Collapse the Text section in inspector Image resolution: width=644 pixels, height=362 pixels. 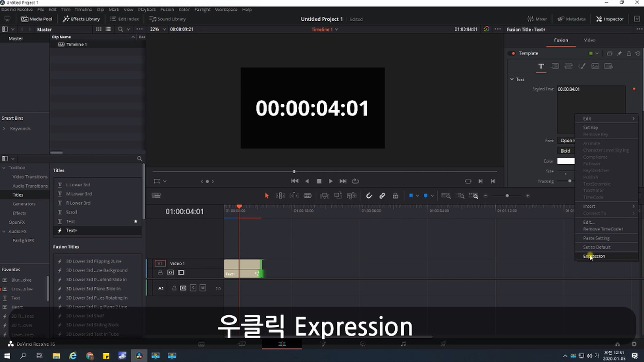coord(512,79)
